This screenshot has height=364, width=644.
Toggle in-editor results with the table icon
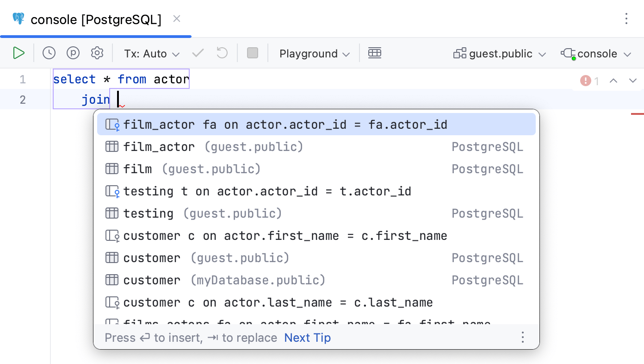(375, 53)
